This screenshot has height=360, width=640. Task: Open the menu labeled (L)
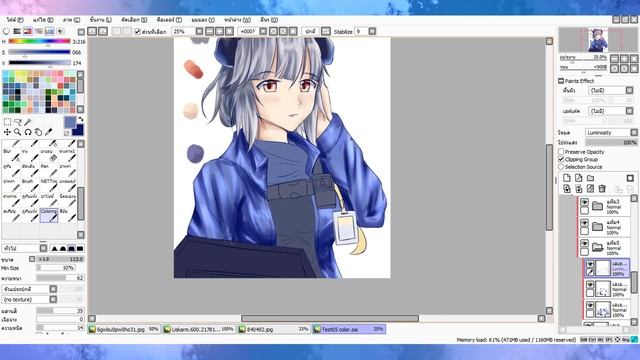(x=101, y=20)
